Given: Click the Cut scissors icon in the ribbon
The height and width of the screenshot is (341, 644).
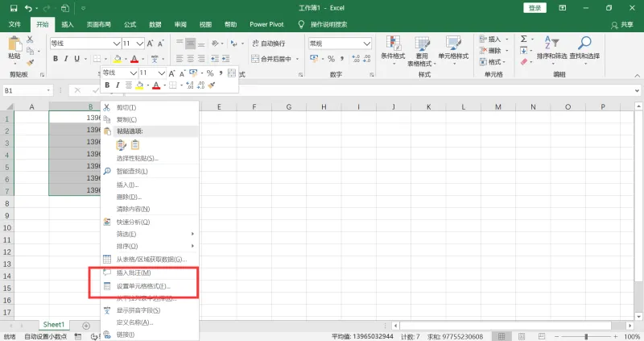Looking at the screenshot, I should pyautogui.click(x=30, y=40).
